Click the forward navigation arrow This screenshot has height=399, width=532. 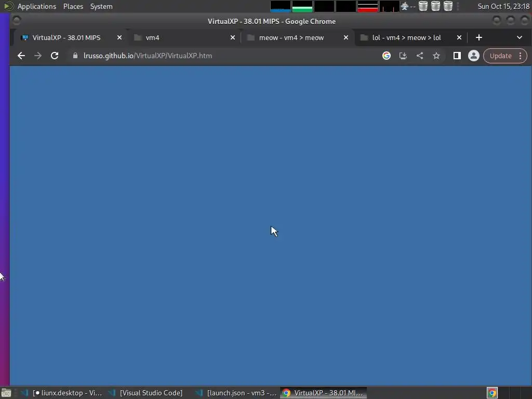[37, 56]
